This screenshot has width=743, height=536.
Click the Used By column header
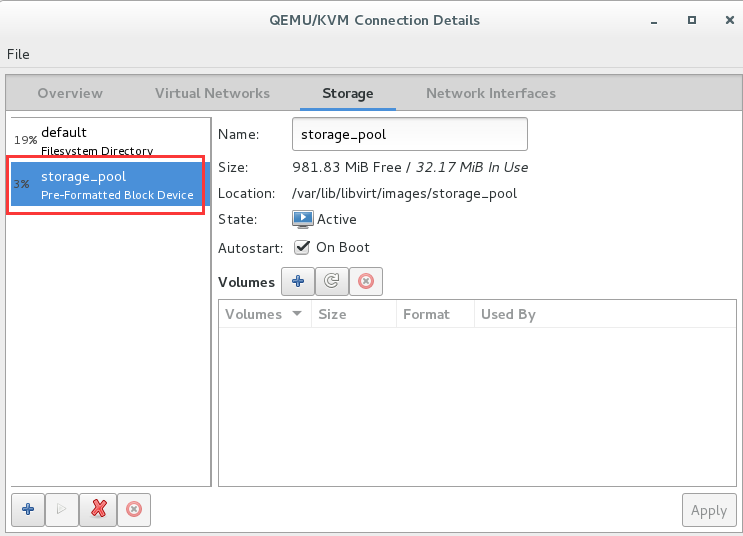(605, 314)
